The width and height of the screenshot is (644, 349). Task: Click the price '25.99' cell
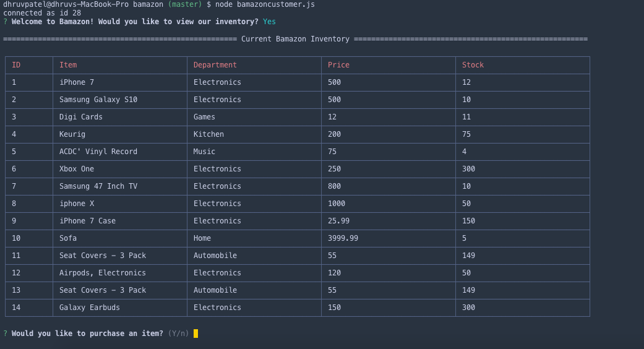[x=338, y=221]
